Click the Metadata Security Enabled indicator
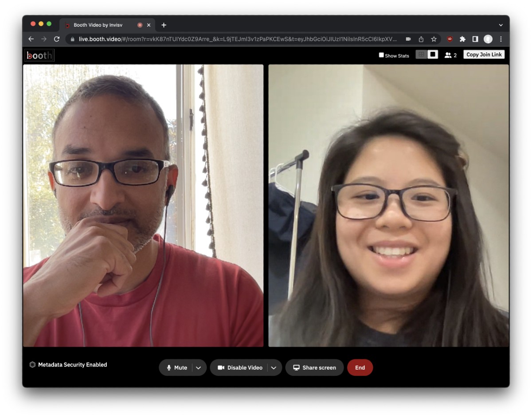532x417 pixels. 68,365
